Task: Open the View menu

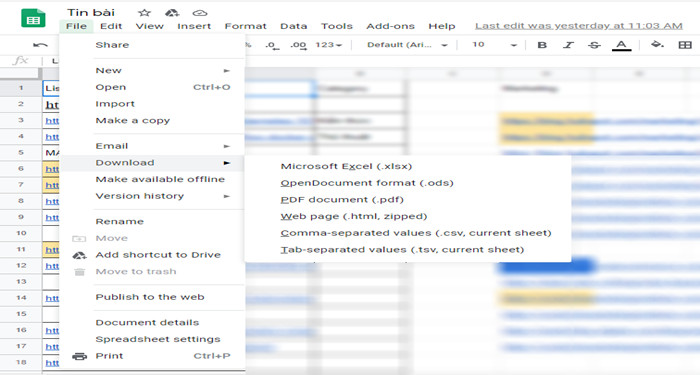Action: coord(150,26)
